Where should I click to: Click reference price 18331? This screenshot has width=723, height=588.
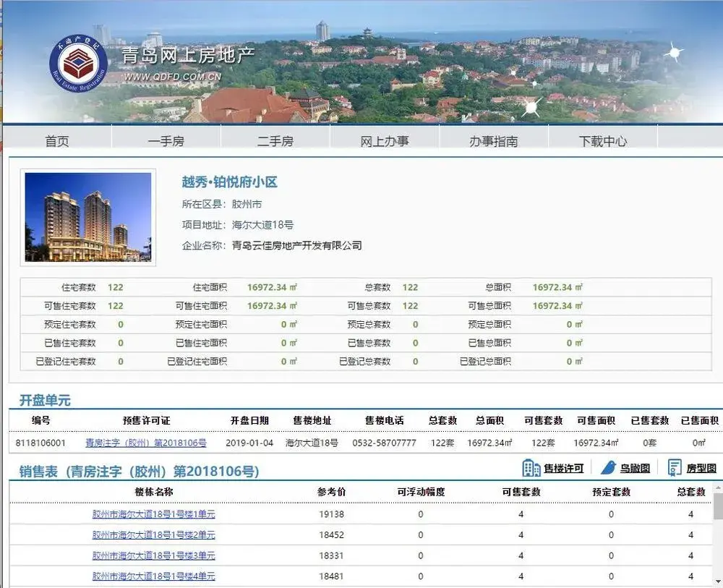[331, 555]
